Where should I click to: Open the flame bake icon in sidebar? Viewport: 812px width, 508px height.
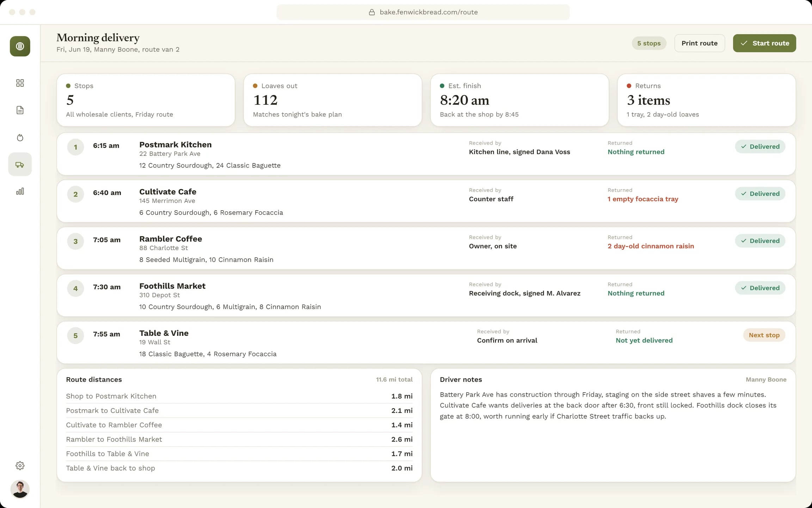tap(20, 137)
